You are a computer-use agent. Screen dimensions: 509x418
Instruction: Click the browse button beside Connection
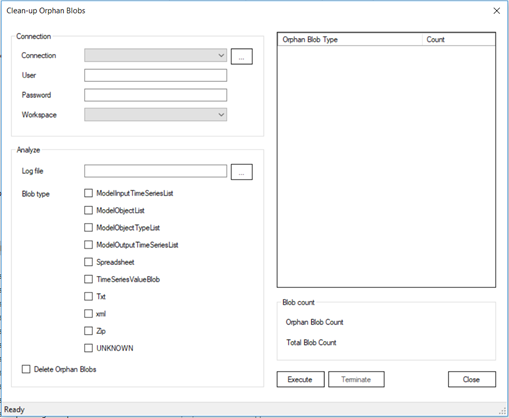[242, 56]
